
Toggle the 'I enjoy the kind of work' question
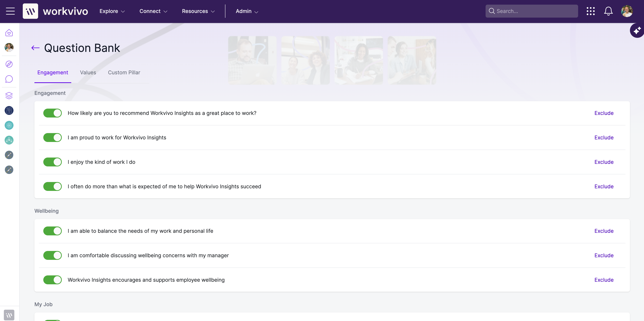pyautogui.click(x=53, y=162)
